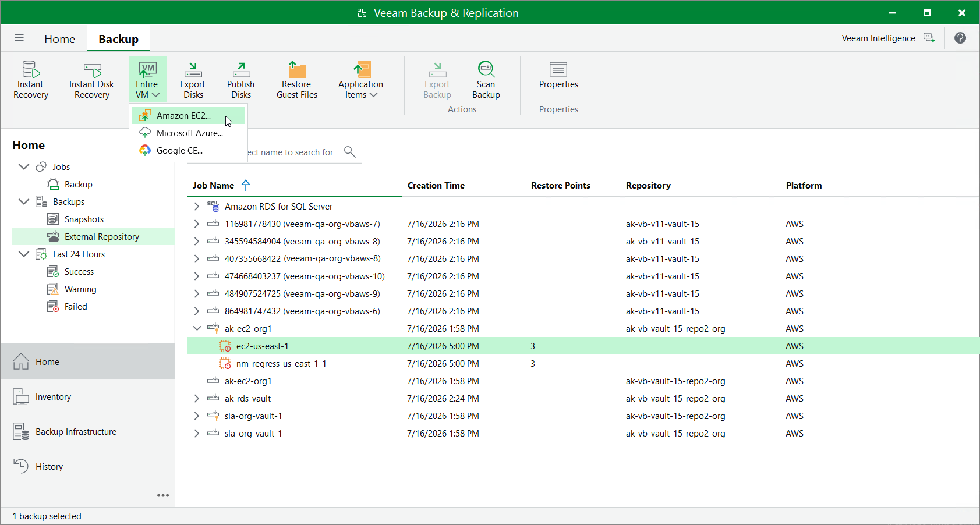This screenshot has width=980, height=525.
Task: Collapse the Backups tree node
Action: click(24, 202)
